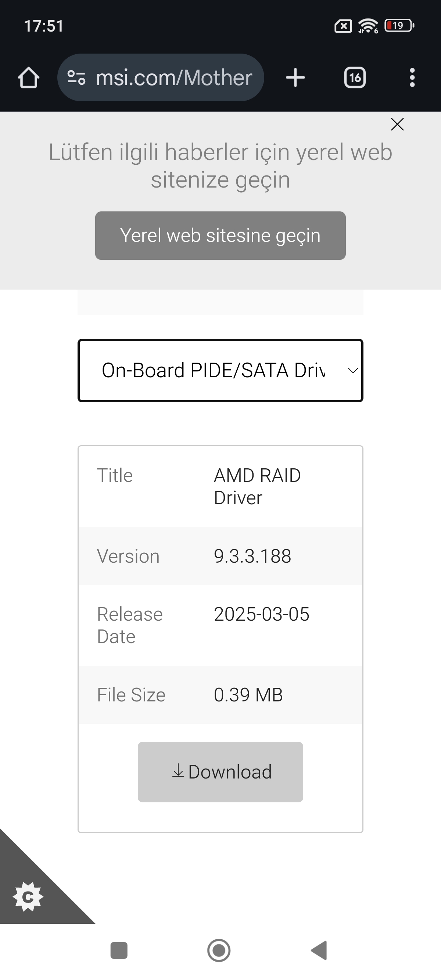Open recent apps square button
Image resolution: width=441 pixels, height=980 pixels.
pos(119,950)
